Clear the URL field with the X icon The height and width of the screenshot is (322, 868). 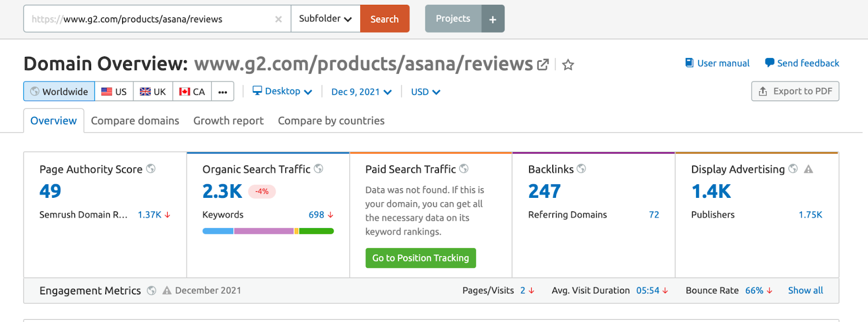(x=278, y=19)
